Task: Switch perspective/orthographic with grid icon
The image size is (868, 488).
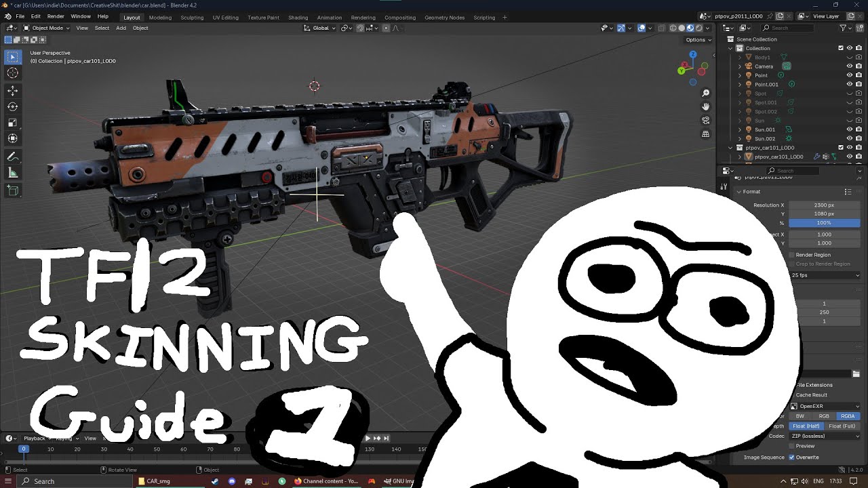Action: [x=705, y=134]
